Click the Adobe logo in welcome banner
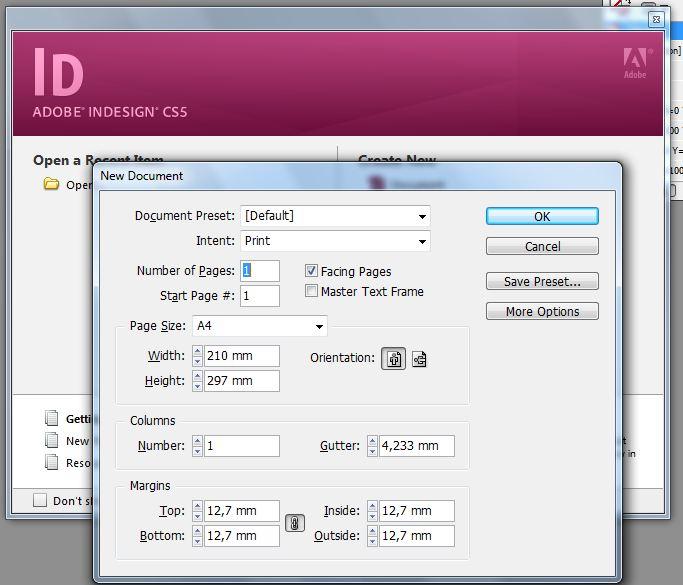The height and width of the screenshot is (585, 683). click(x=635, y=64)
